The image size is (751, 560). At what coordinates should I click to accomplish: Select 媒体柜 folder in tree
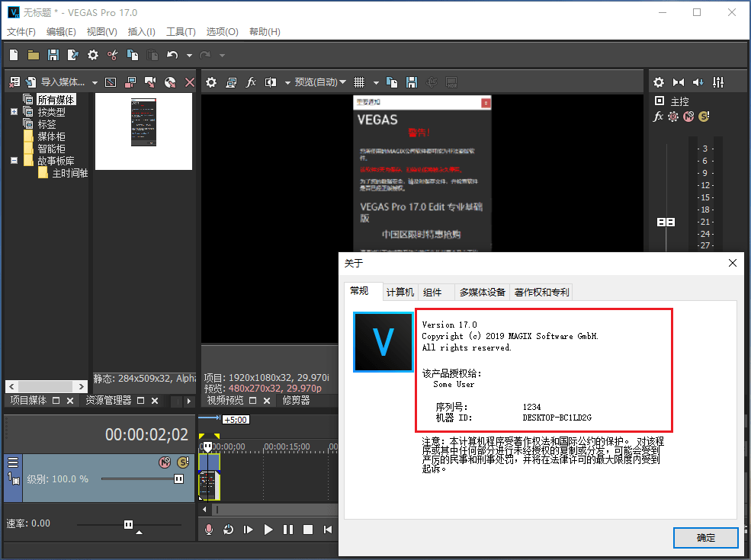(51, 136)
